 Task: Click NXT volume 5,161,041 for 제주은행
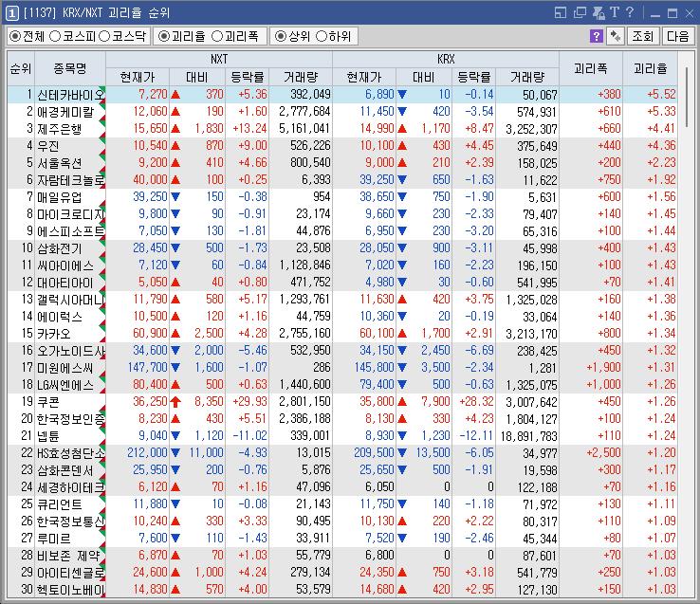pos(304,129)
